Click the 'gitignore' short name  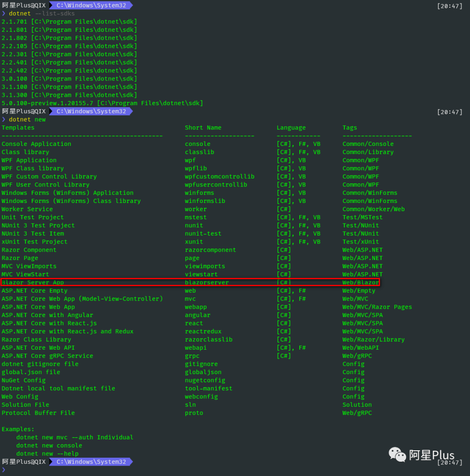(201, 364)
